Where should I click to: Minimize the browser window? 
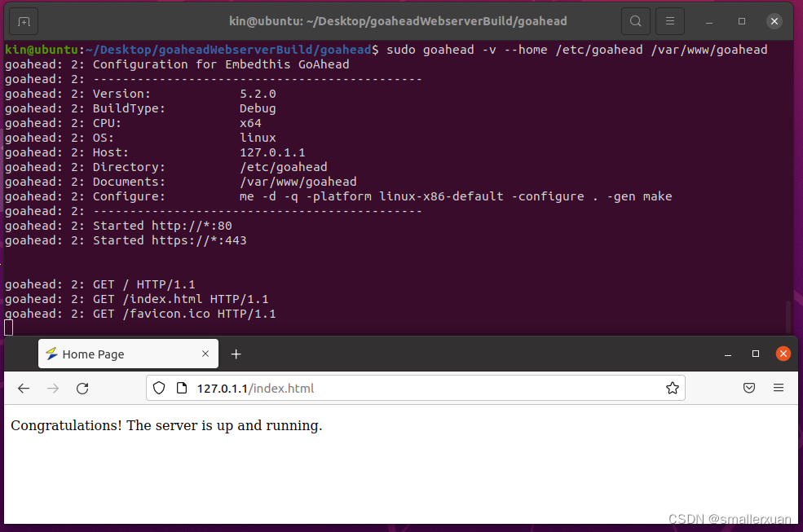(728, 354)
